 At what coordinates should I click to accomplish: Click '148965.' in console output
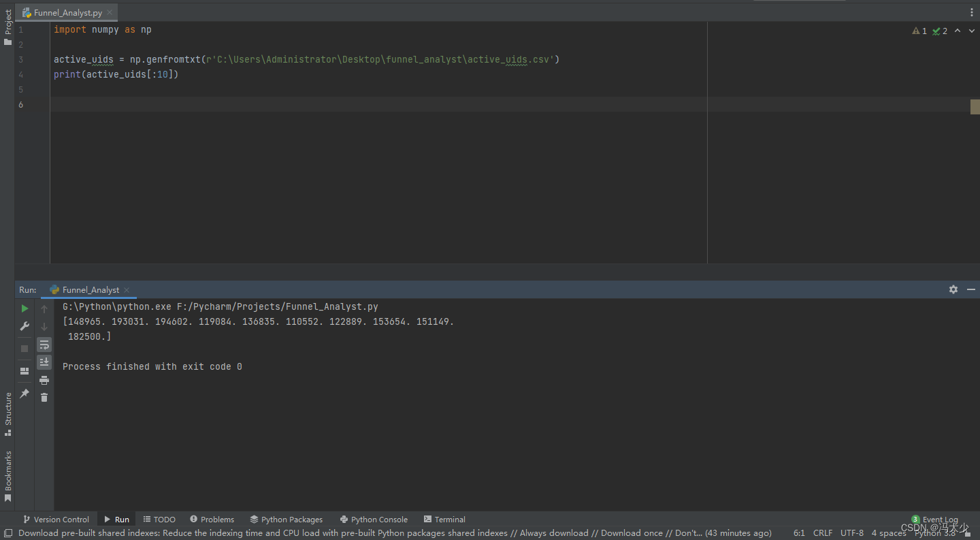pos(87,322)
